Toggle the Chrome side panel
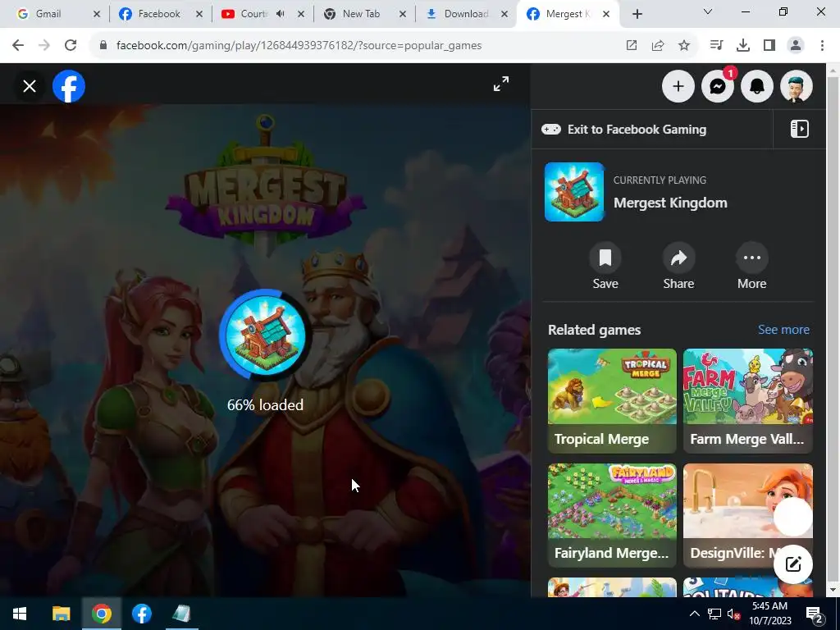The width and height of the screenshot is (840, 630). pos(769,46)
